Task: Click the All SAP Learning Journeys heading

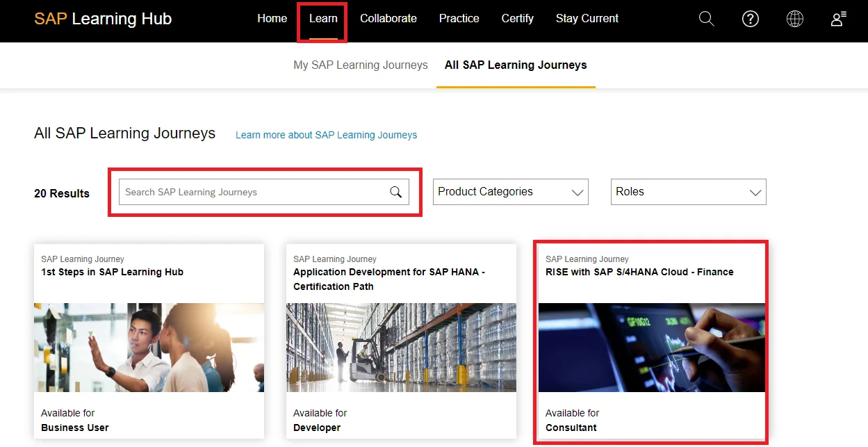Action: pyautogui.click(x=125, y=133)
